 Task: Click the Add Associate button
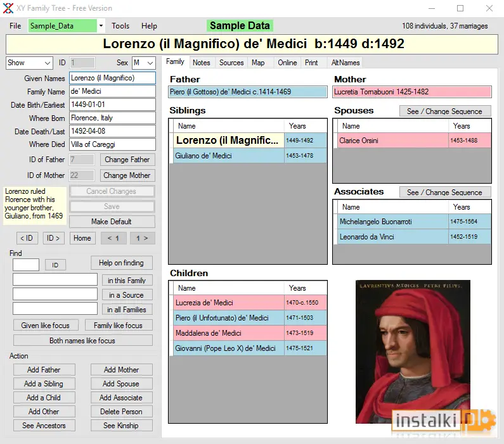click(x=121, y=398)
